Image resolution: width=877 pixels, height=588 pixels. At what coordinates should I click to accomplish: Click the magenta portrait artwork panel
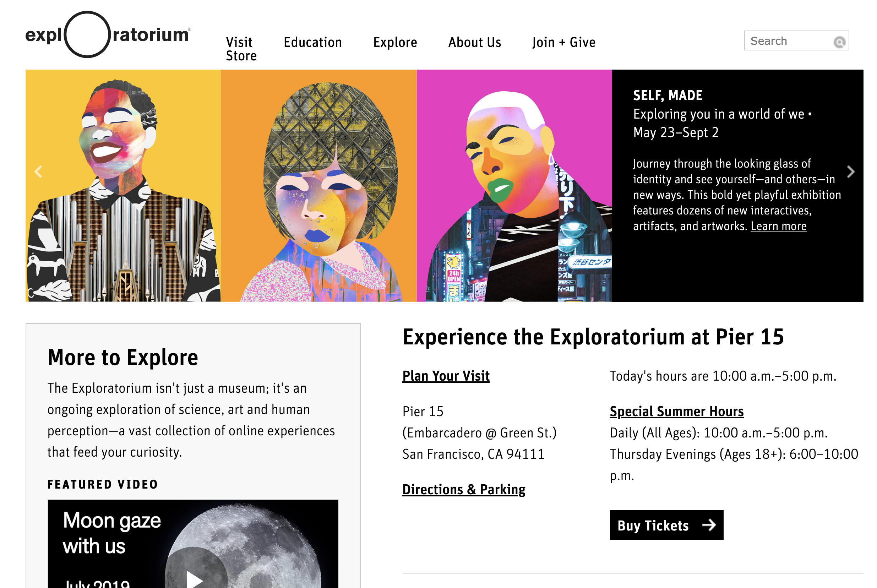click(x=514, y=186)
